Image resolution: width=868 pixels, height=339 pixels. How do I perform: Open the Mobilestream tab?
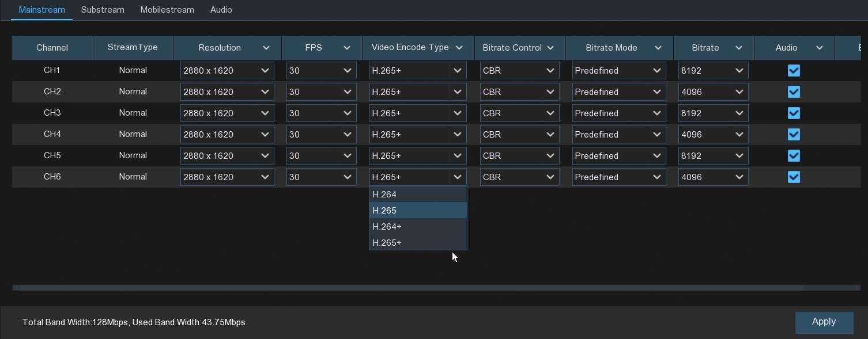point(167,10)
